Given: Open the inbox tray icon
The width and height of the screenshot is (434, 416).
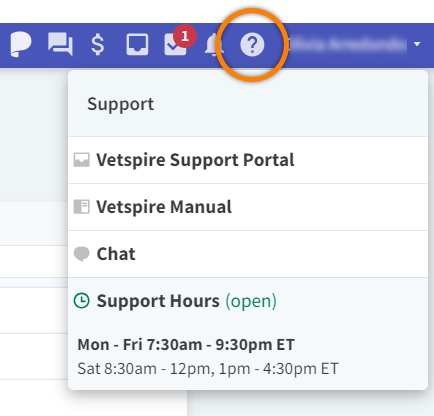Looking at the screenshot, I should [137, 44].
